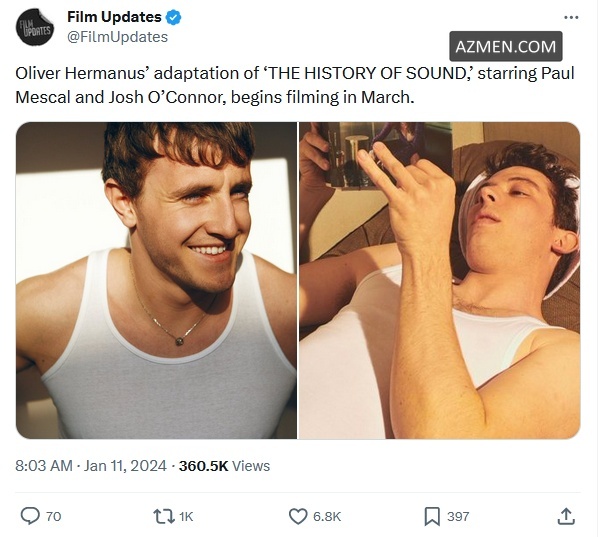The width and height of the screenshot is (601, 537).
Task: Click the 397 bookmarks count
Action: coord(458,516)
